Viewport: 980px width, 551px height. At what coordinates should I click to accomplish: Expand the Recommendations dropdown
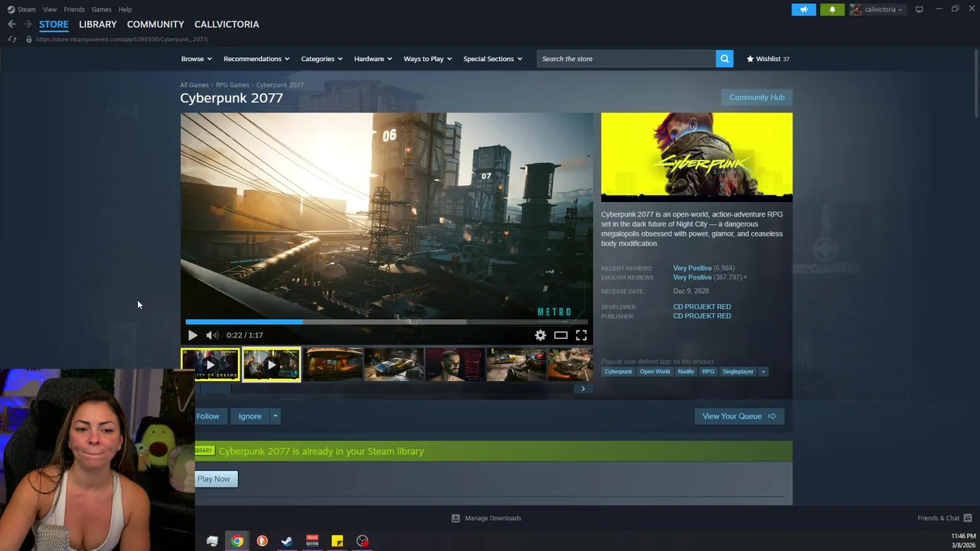[256, 59]
